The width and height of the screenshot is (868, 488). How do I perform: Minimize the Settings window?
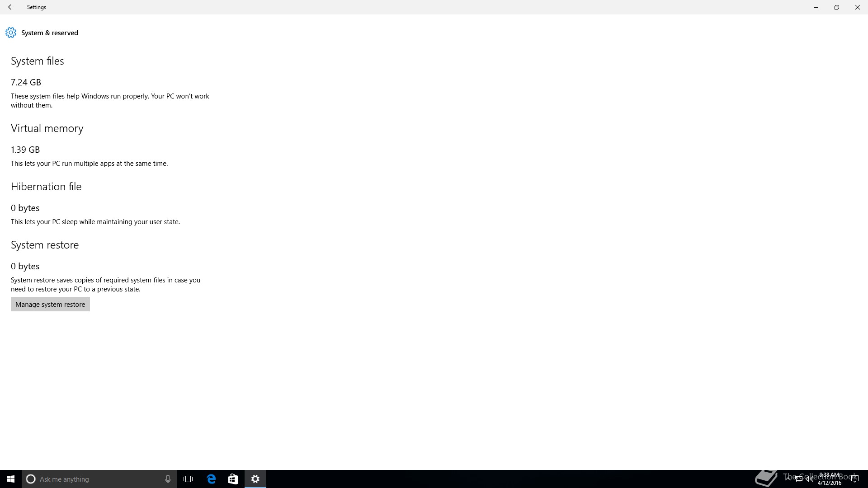pyautogui.click(x=816, y=7)
